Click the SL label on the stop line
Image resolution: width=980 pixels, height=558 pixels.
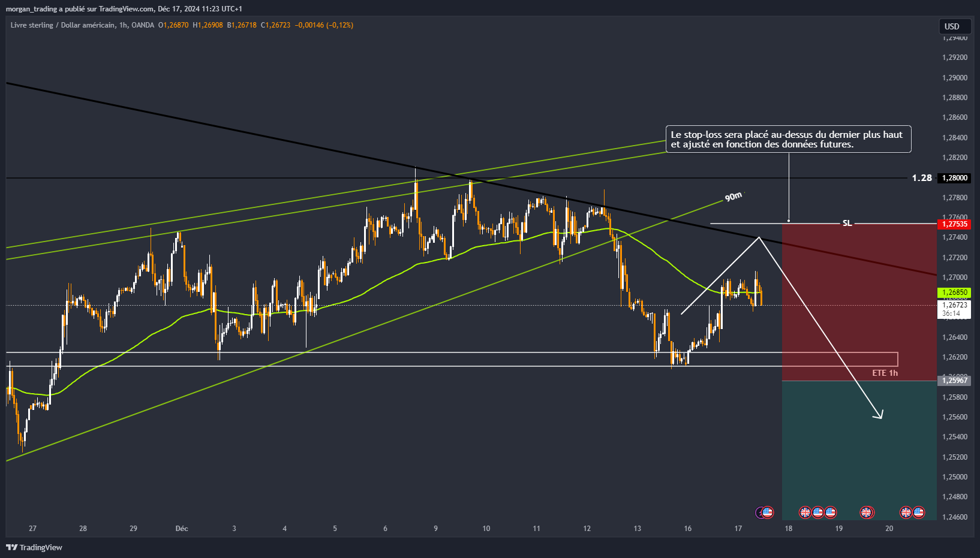pyautogui.click(x=847, y=224)
